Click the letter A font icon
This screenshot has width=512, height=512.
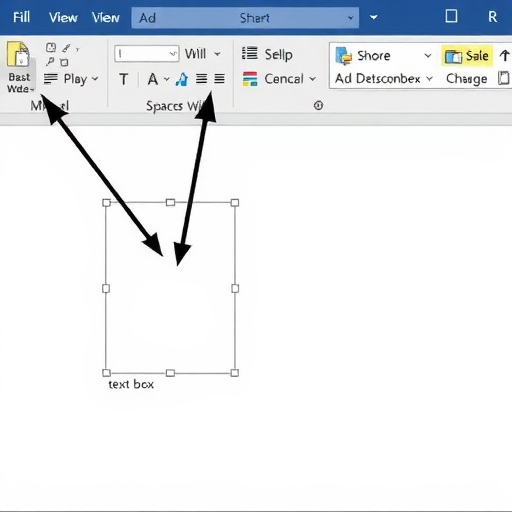(x=153, y=79)
